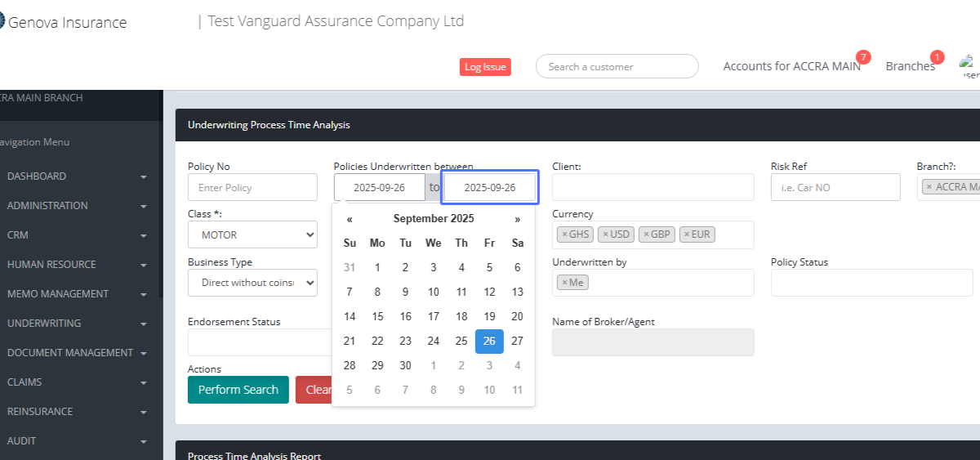The height and width of the screenshot is (460, 980).
Task: Open the Class dropdown showing MOTOR
Action: [x=252, y=235]
